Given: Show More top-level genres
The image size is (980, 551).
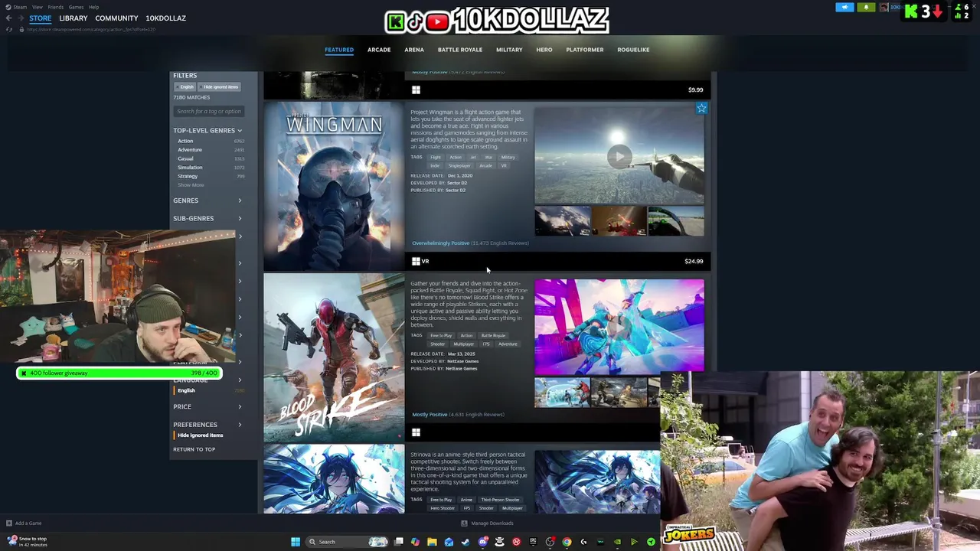Looking at the screenshot, I should point(191,185).
